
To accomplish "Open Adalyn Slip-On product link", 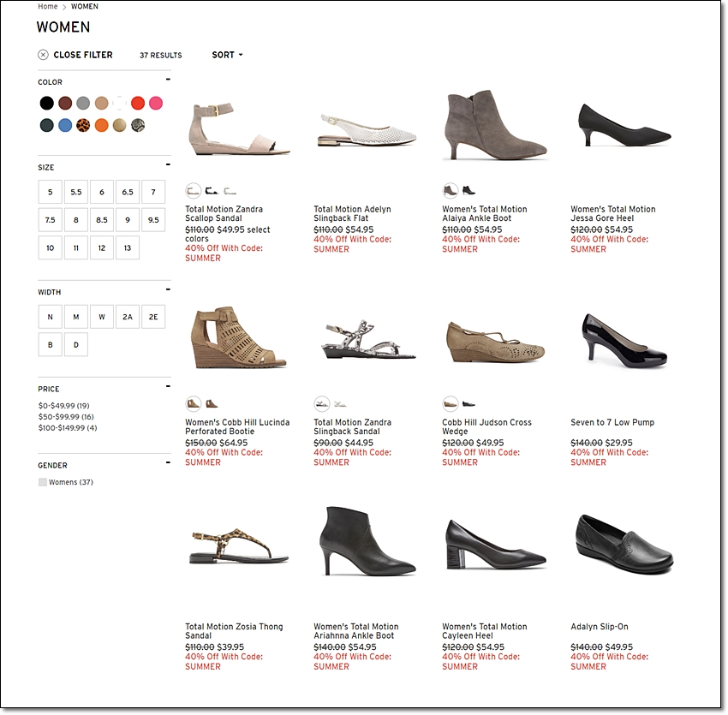I will (x=600, y=626).
